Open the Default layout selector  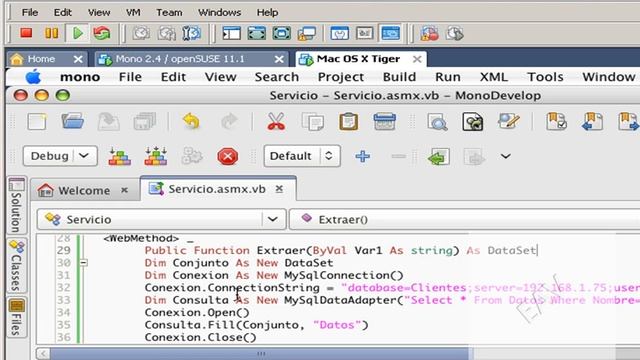click(x=302, y=156)
